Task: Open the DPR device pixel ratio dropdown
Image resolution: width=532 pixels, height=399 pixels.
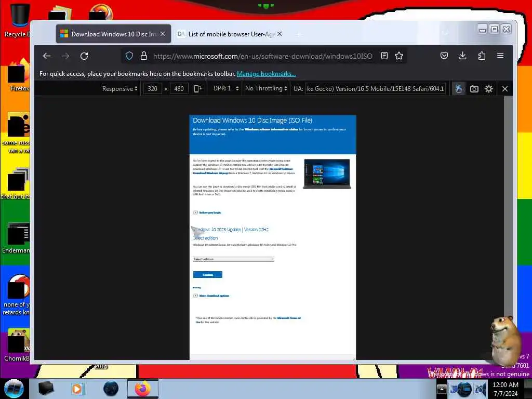Action: click(226, 88)
